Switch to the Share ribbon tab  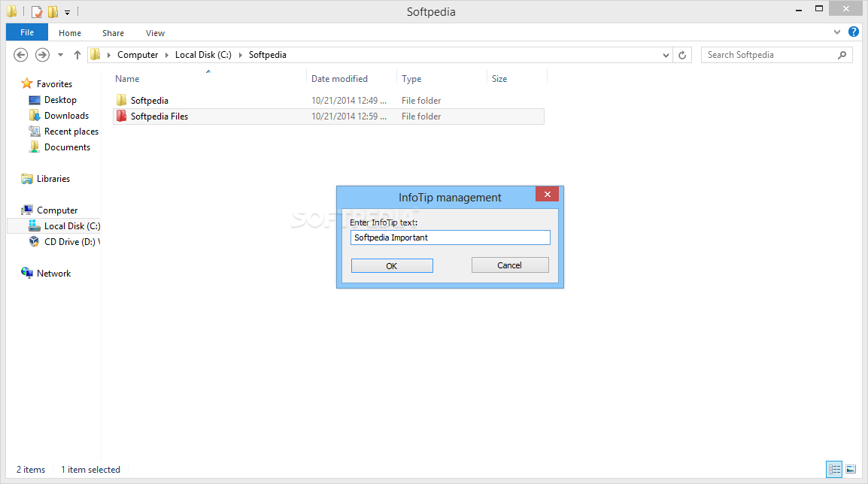click(x=113, y=33)
